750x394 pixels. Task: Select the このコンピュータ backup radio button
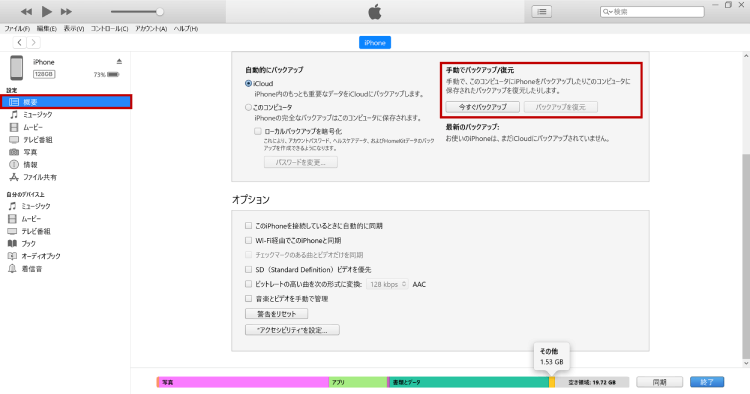pyautogui.click(x=248, y=107)
